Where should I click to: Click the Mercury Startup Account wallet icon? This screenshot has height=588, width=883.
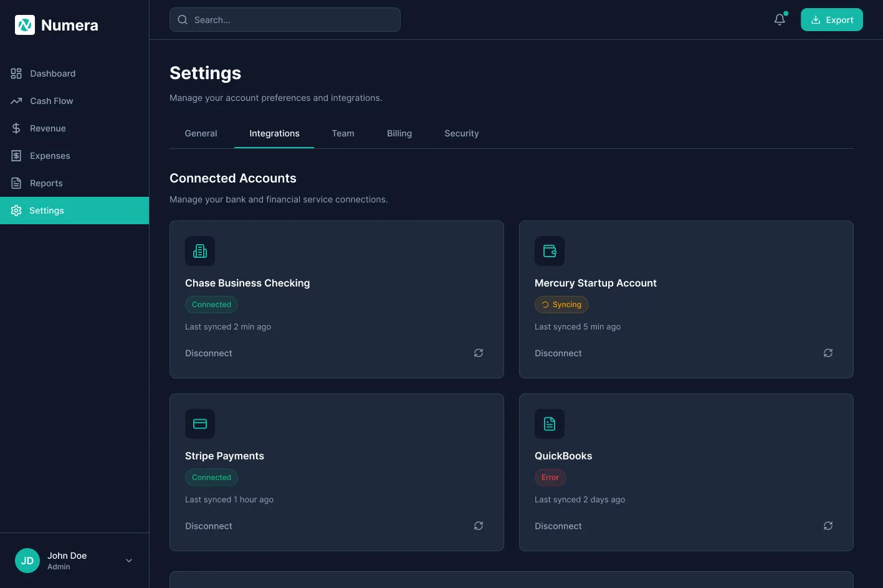(x=550, y=251)
